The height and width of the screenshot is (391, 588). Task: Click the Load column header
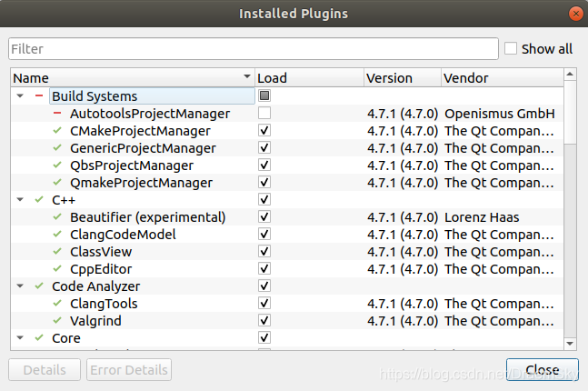pyautogui.click(x=309, y=78)
